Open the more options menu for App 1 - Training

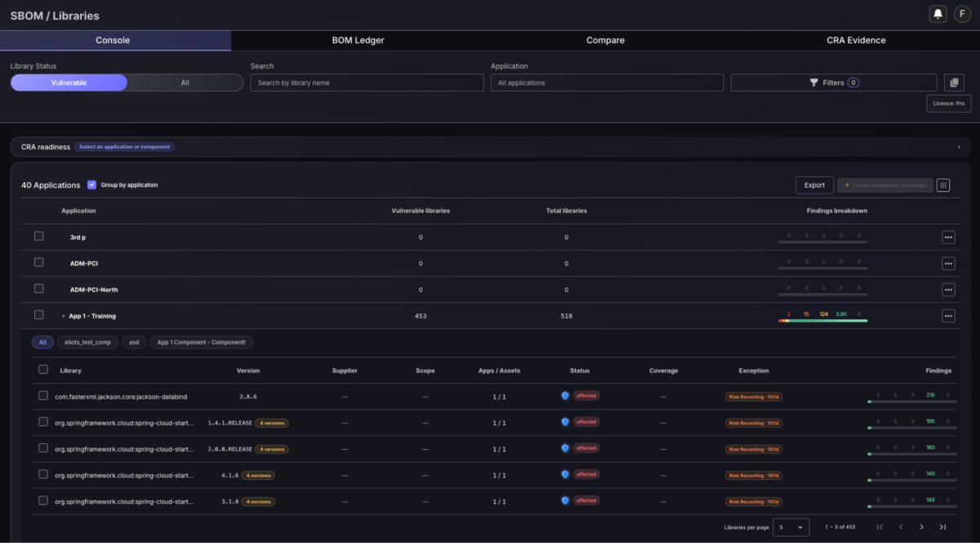(948, 315)
